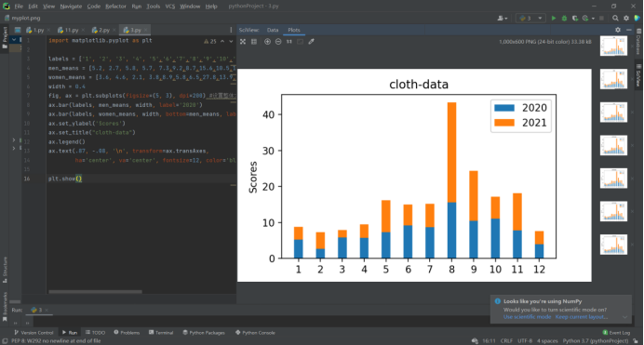Click 'Keep current layout...' link

(x=581, y=317)
